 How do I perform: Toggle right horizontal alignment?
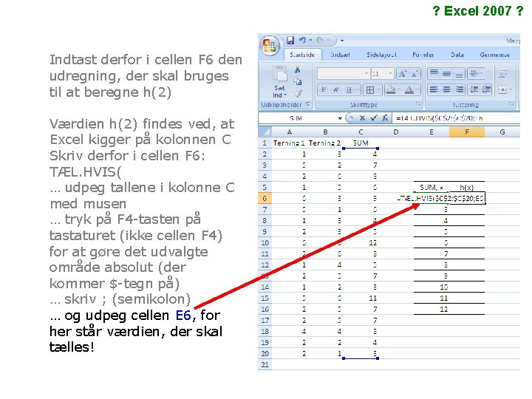click(459, 90)
